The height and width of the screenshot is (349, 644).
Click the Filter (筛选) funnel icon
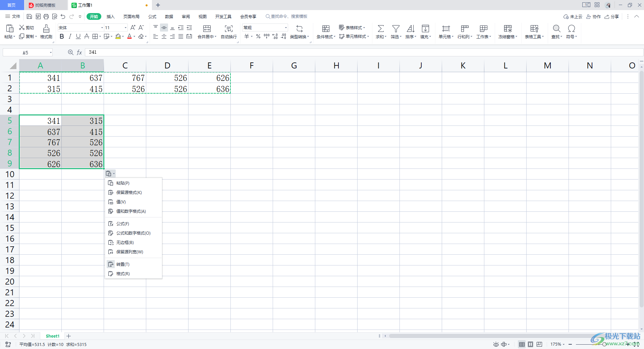[x=396, y=29]
